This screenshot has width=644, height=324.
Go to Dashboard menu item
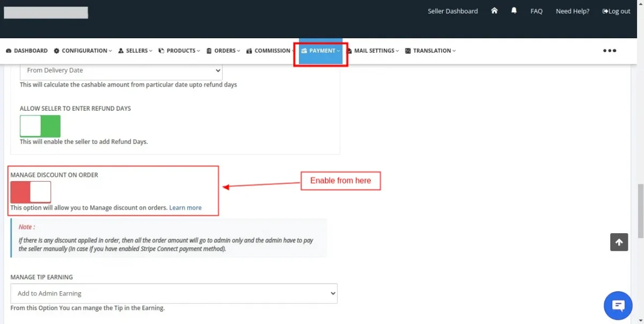[27, 51]
